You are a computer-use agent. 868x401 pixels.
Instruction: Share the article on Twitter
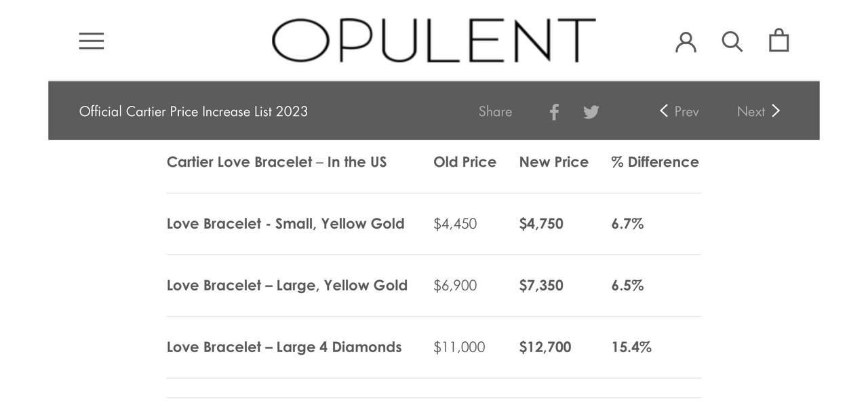click(x=591, y=112)
